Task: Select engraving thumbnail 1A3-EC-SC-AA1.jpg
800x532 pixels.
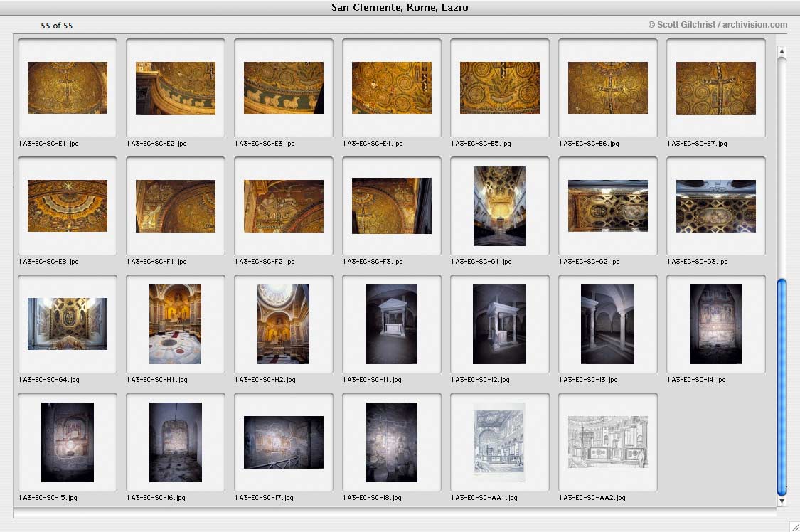Action: [x=499, y=442]
